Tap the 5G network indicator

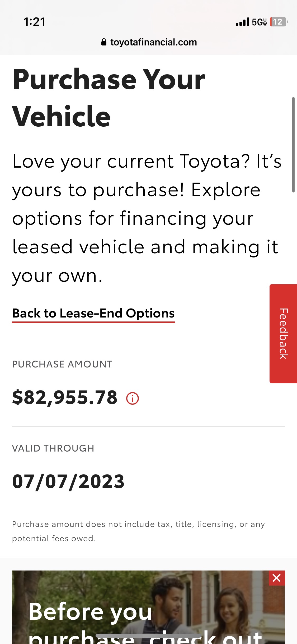pos(259,22)
